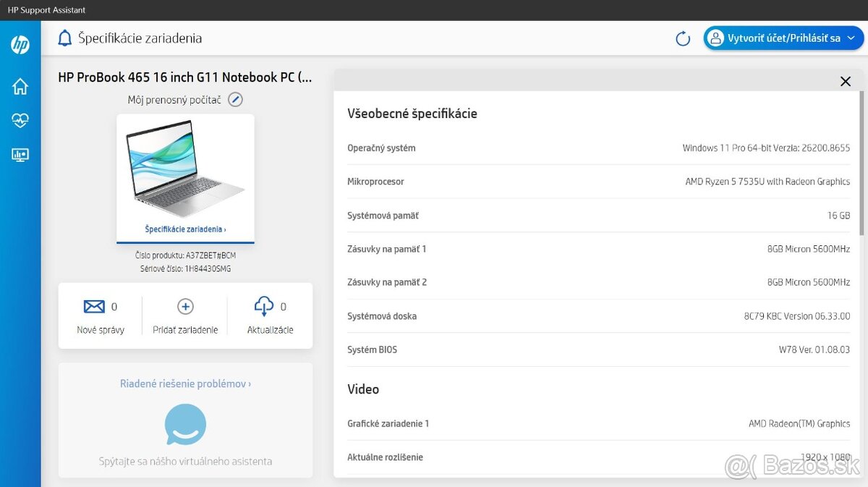Select 8C79 KBC Version 06.33.00 value
Viewport: 868px width, 487px height.
click(x=797, y=316)
